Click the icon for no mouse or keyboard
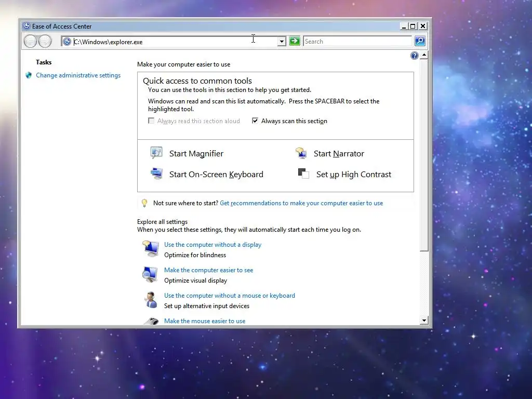Screen dimensions: 532x399 (x=151, y=300)
